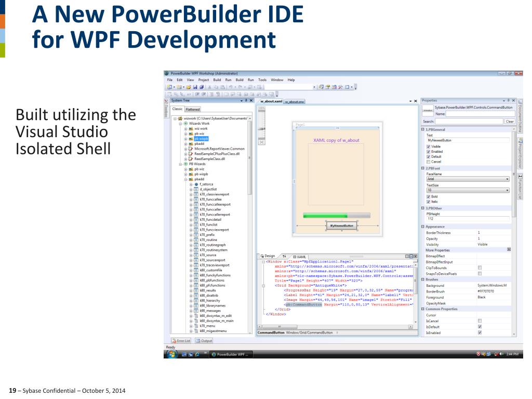Viewport: 532px width, 399px height.
Task: Expand the Microsoft.ReportViewer.Common tree node
Action: click(x=185, y=149)
